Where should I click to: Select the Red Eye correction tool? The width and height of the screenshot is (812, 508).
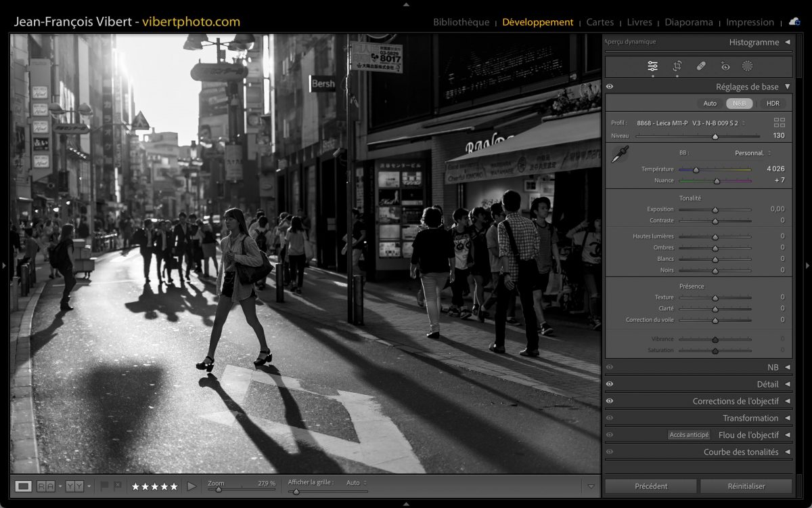click(725, 66)
